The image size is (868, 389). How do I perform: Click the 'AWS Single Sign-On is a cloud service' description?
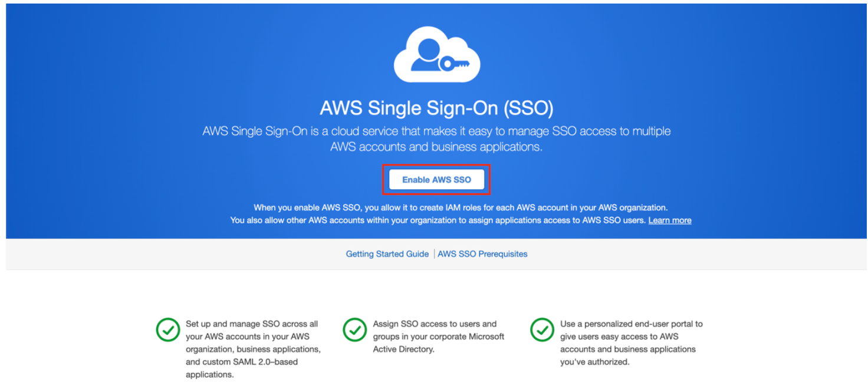coord(436,139)
